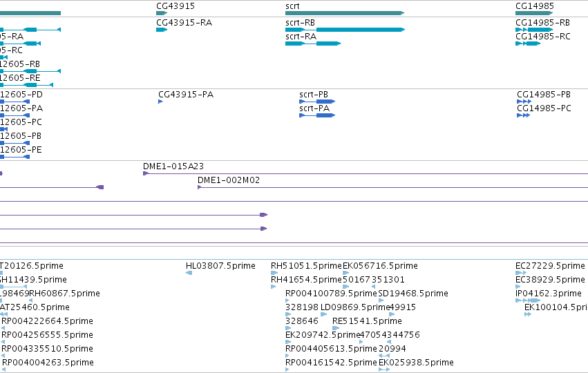The image size is (588, 373).
Task: Select the CG43915-RA transcript glyph
Action: pos(162,30)
